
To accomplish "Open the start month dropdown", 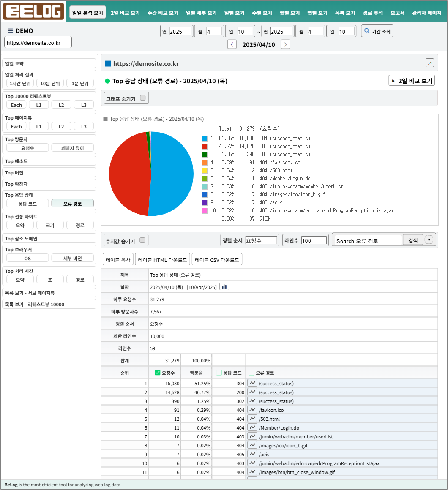I will coord(214,31).
